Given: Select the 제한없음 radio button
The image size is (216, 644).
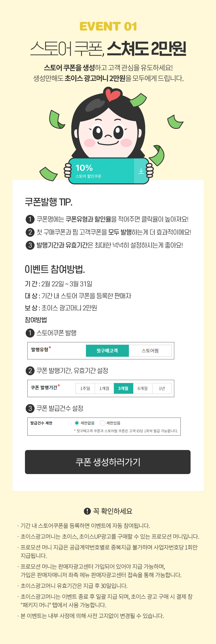Looking at the screenshot, I should coord(77,423).
